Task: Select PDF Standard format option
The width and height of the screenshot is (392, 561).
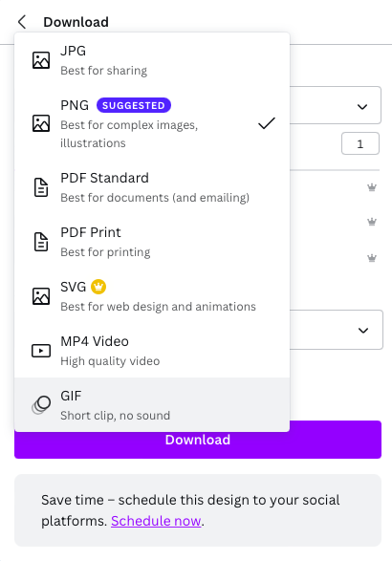Action: [152, 187]
